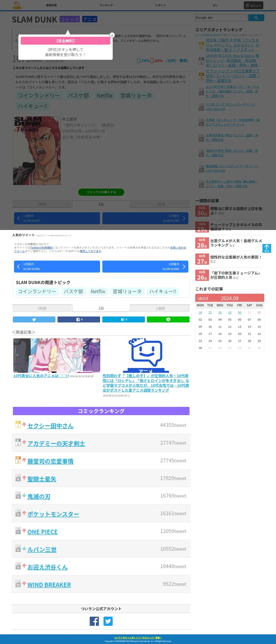Open ランキング in top navigation
The height and width of the screenshot is (644, 276).
pos(106,5)
